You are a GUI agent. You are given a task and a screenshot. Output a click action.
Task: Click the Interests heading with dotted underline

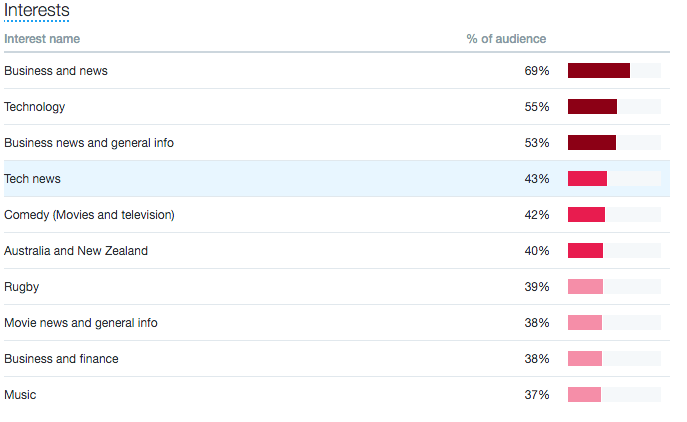click(37, 11)
